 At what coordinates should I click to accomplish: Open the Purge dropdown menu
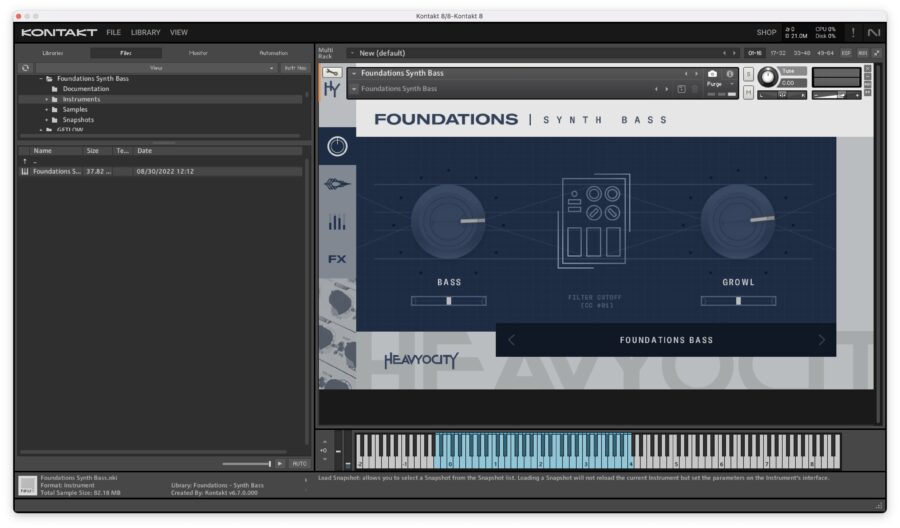720,84
